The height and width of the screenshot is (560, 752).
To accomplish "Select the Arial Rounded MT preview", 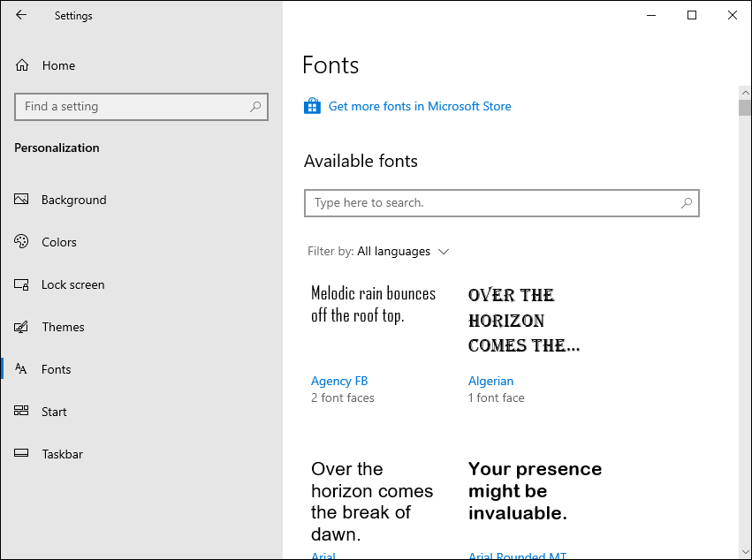I will click(535, 491).
